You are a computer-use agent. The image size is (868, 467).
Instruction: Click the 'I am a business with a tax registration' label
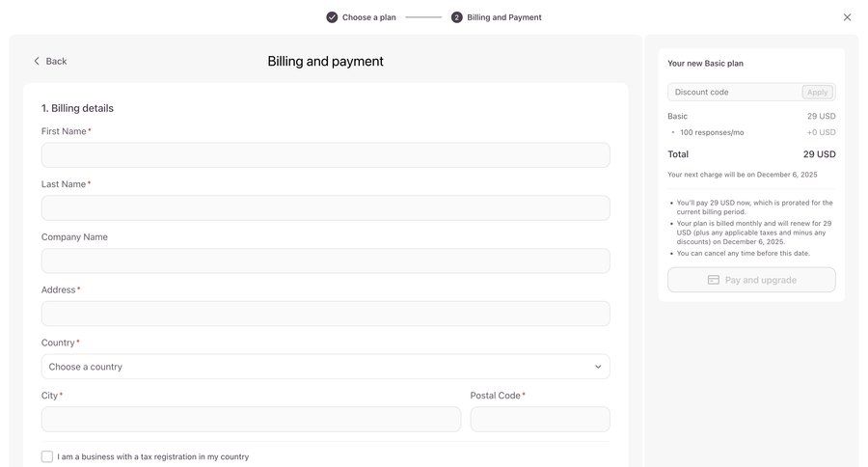[152, 456]
